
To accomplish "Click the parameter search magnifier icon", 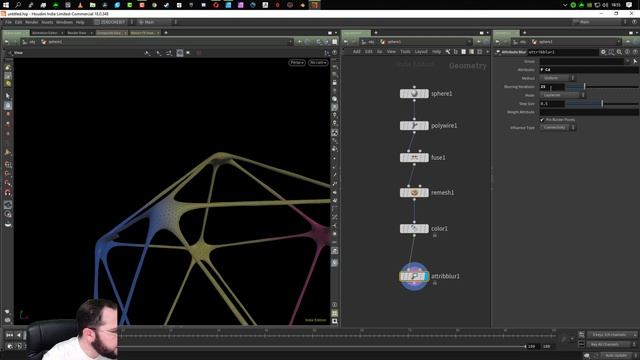I will pos(619,52).
